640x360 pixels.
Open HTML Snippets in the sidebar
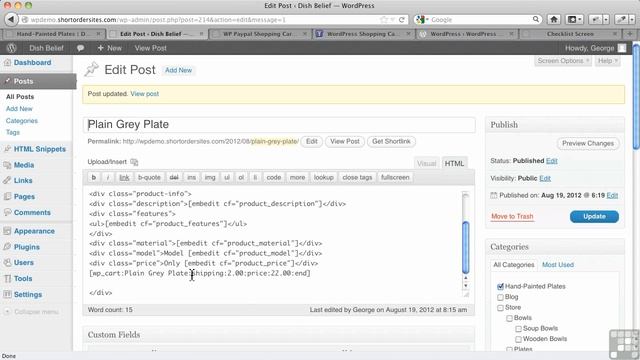tap(40, 149)
